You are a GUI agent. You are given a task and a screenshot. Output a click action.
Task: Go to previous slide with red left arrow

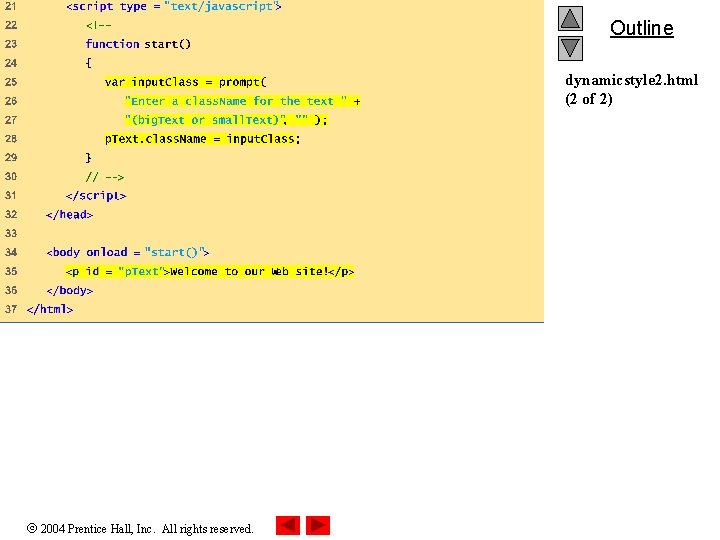(x=288, y=525)
